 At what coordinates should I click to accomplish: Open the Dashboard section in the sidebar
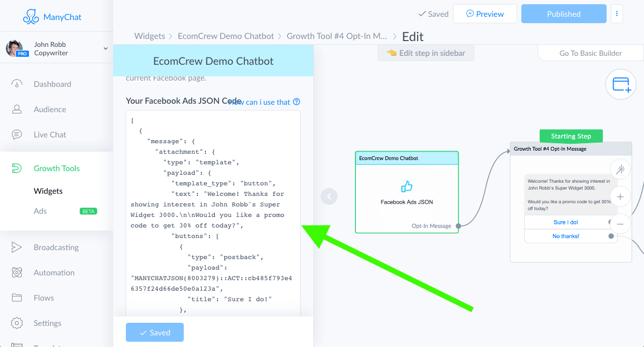53,84
